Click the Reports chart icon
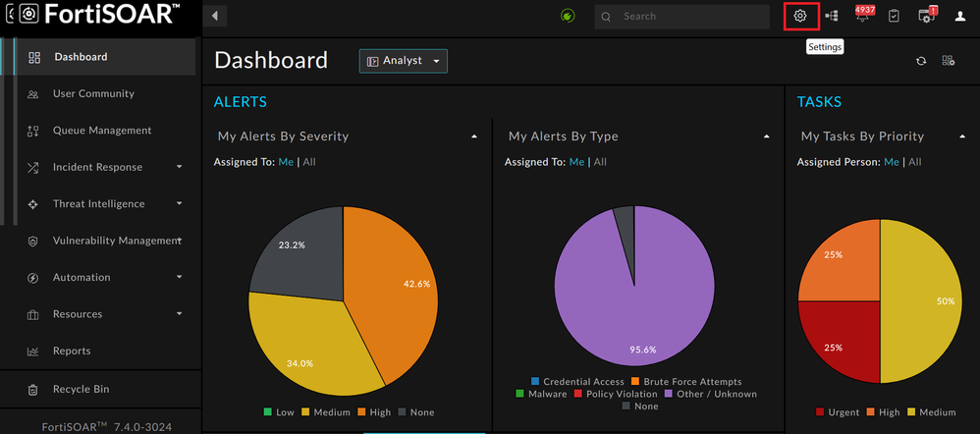This screenshot has height=434, width=980. (x=33, y=352)
